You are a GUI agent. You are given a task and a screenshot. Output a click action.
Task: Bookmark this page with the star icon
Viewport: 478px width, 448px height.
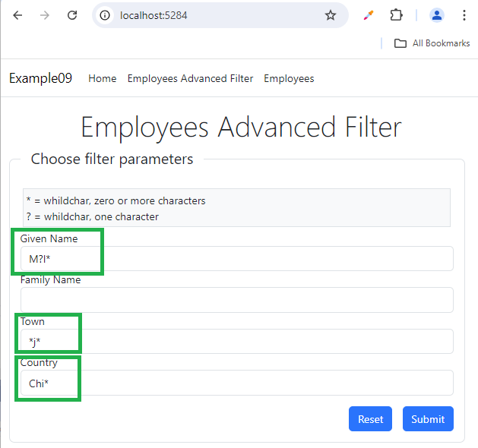click(x=331, y=15)
